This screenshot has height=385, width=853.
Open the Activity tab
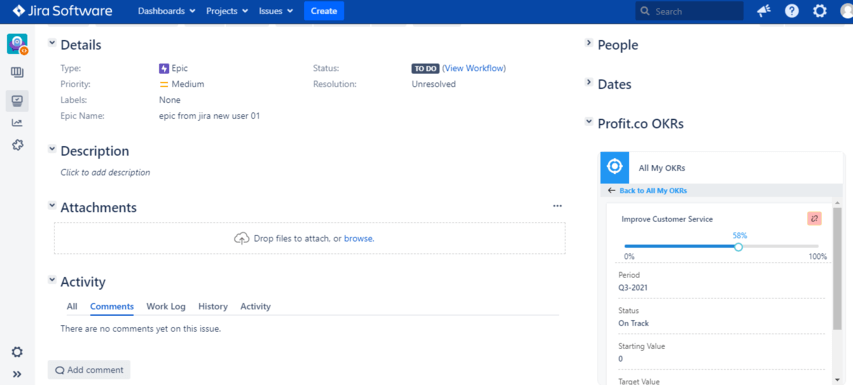pyautogui.click(x=256, y=307)
